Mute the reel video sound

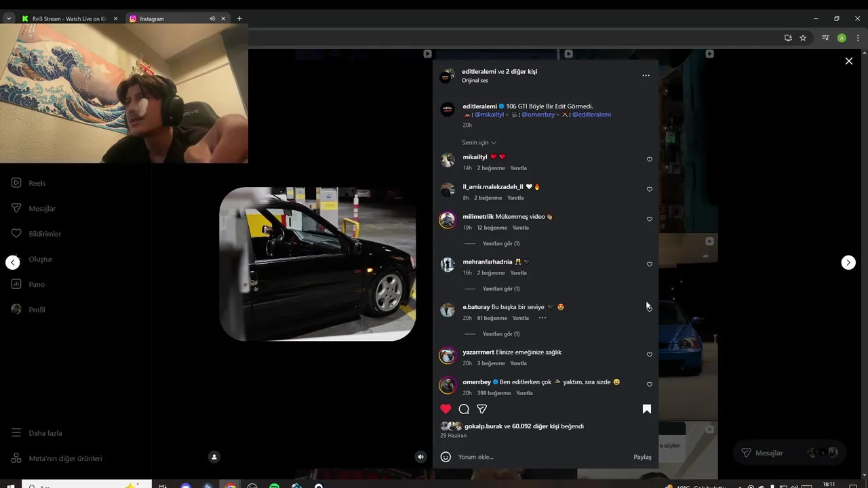point(420,457)
